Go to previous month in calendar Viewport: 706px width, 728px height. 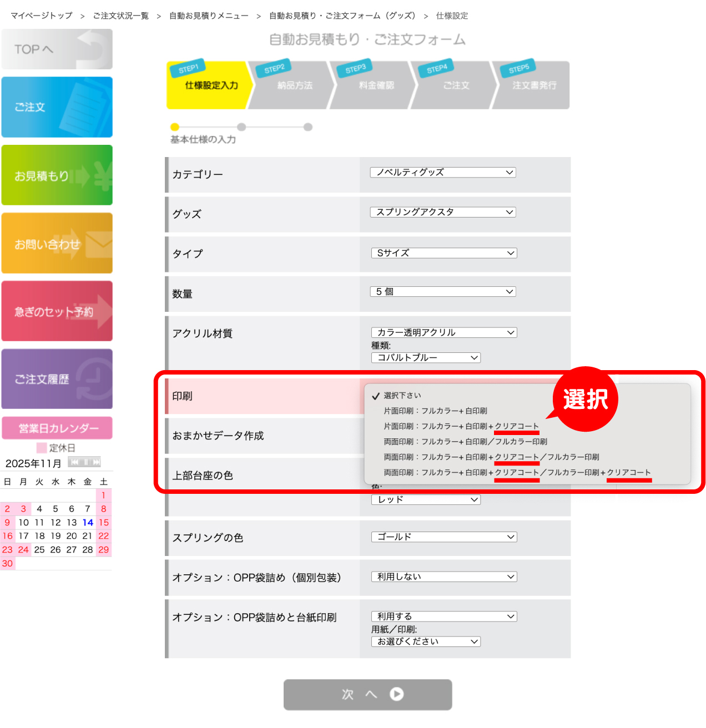75,462
